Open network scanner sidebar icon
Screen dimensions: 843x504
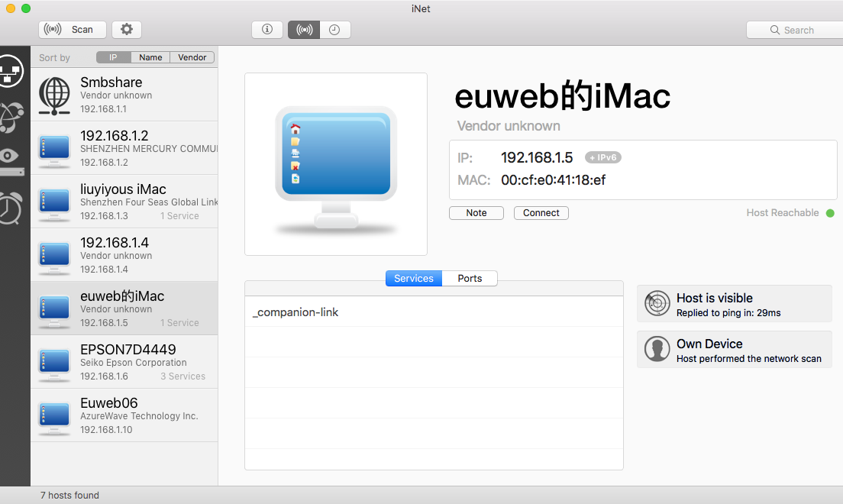click(11, 71)
